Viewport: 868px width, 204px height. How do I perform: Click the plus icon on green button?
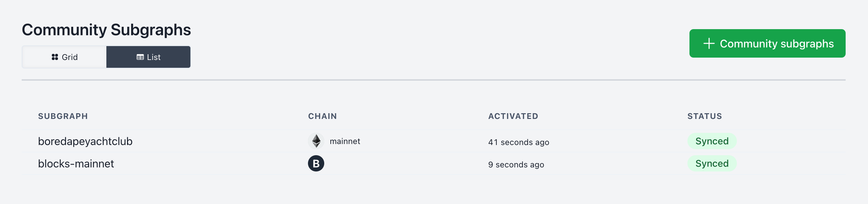[709, 44]
